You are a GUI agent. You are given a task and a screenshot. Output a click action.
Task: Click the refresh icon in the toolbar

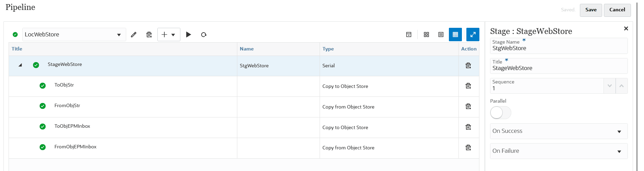(204, 35)
